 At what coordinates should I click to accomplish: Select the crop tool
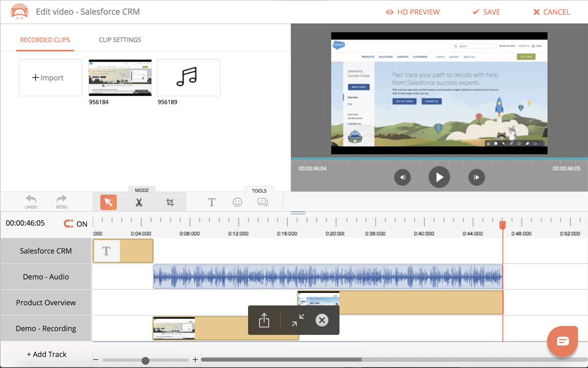(170, 202)
